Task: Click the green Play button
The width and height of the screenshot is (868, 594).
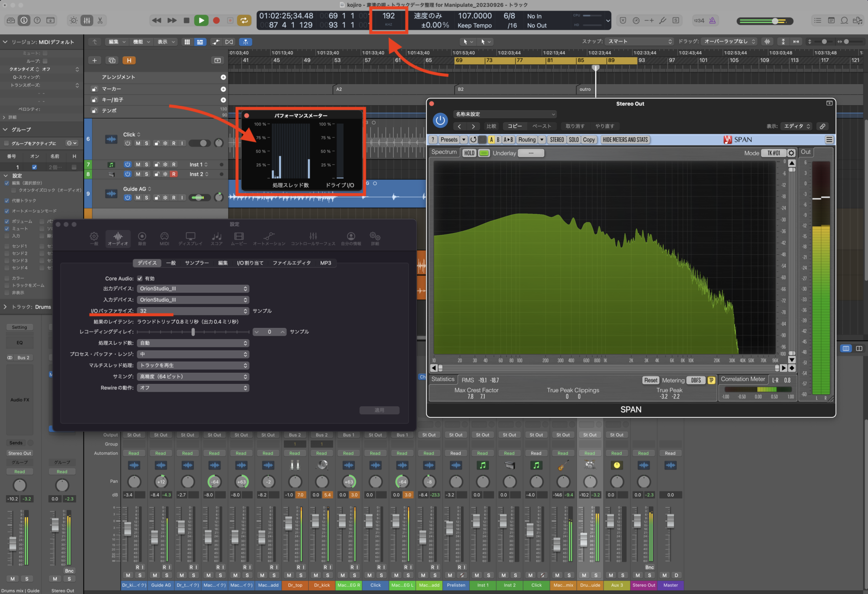Action: coord(201,20)
